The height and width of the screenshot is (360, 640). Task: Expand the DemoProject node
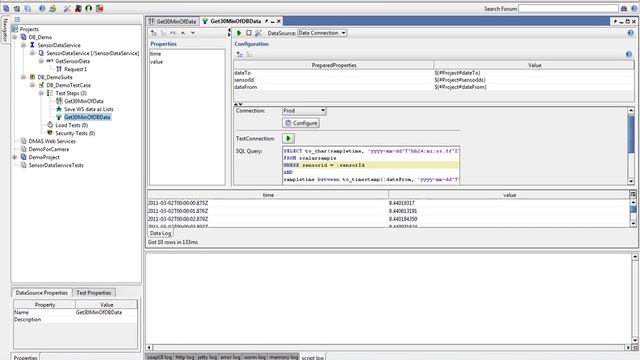(x=15, y=157)
